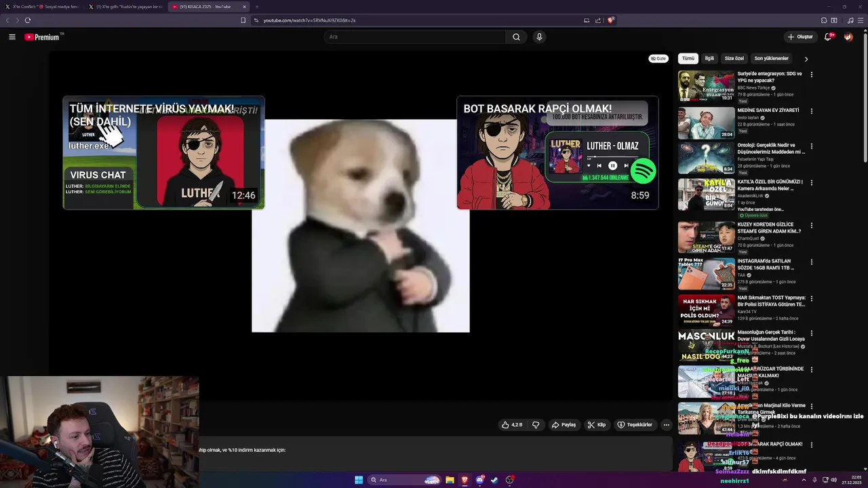This screenshot has width=868, height=488.
Task: Click the Windows taskbar search box
Action: pyautogui.click(x=405, y=480)
